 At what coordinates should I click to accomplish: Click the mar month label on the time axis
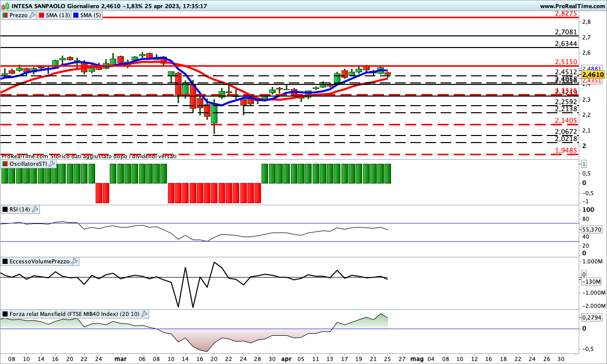(x=120, y=358)
